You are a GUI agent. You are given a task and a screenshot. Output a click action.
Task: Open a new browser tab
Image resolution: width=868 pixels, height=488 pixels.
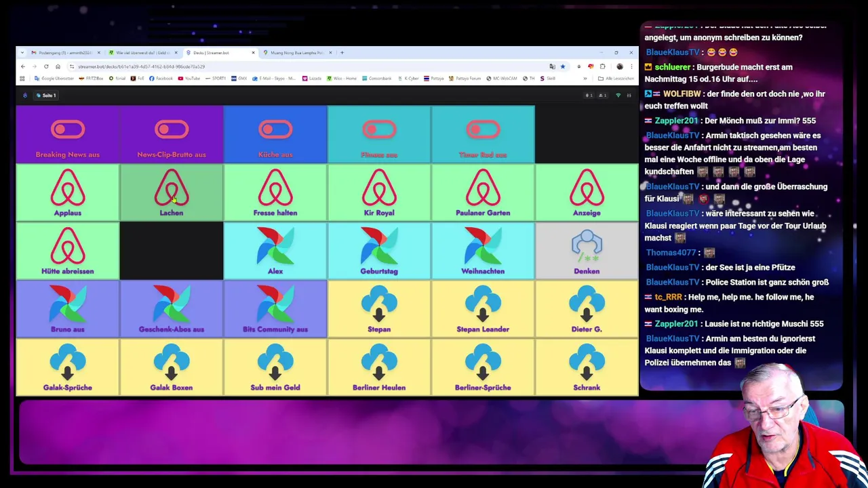point(342,52)
